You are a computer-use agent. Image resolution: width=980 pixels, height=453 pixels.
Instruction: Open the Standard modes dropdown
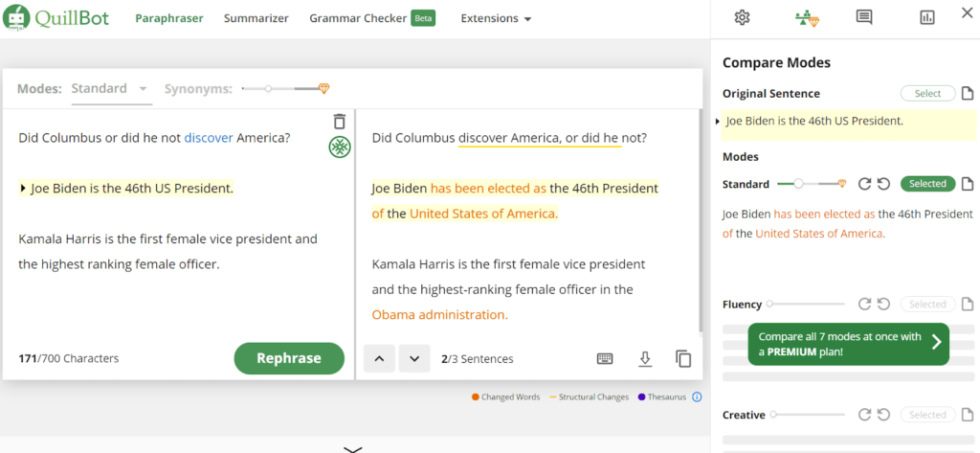coord(110,88)
